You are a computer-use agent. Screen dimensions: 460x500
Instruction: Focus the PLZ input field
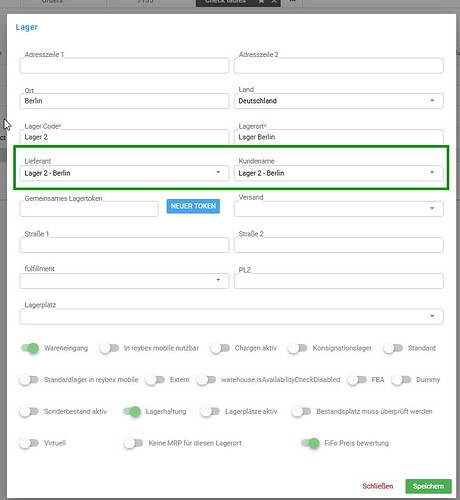pyautogui.click(x=338, y=281)
